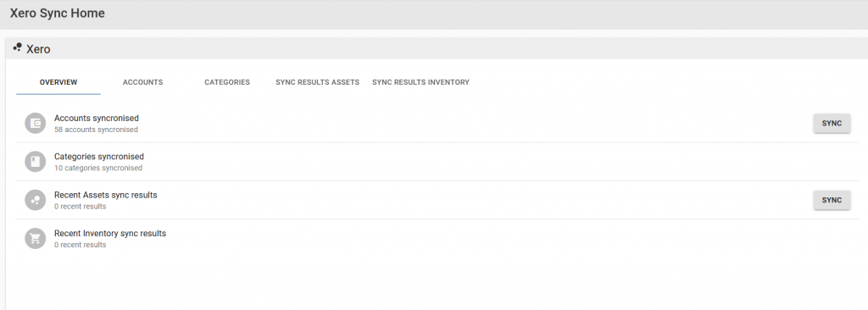Click the 58 accounts syncronised subtitle
The width and height of the screenshot is (868, 310).
[x=97, y=130]
